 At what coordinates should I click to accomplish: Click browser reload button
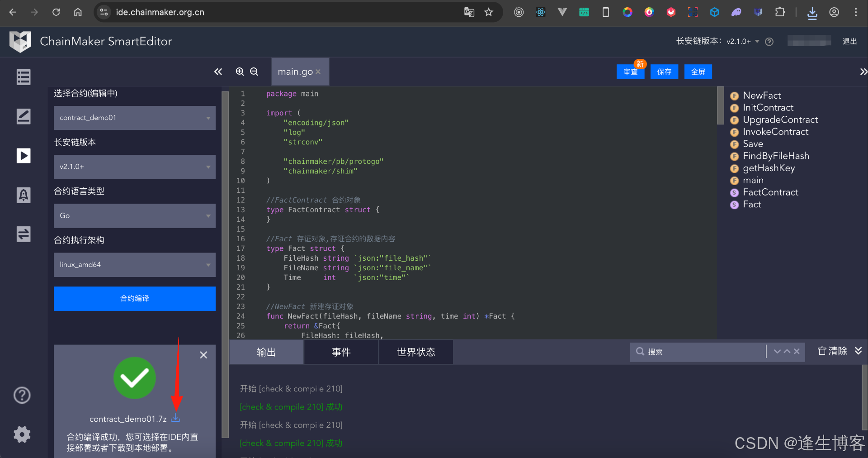pos(56,12)
